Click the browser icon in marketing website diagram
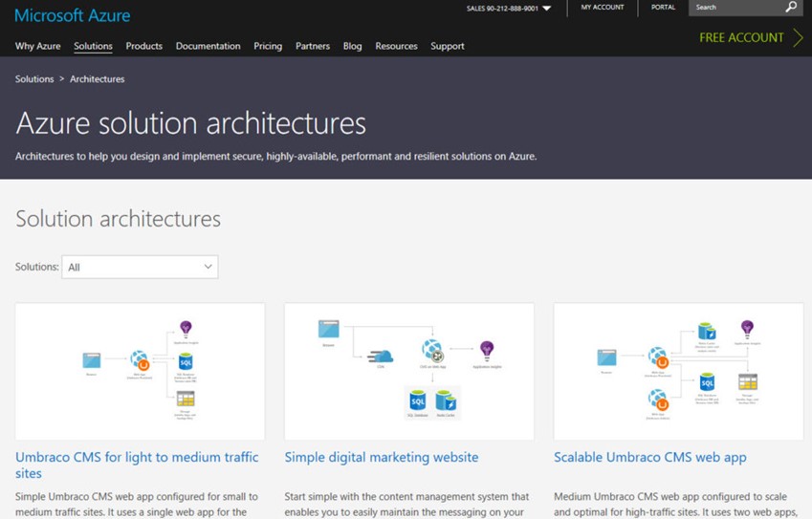This screenshot has height=519, width=812. 329,330
